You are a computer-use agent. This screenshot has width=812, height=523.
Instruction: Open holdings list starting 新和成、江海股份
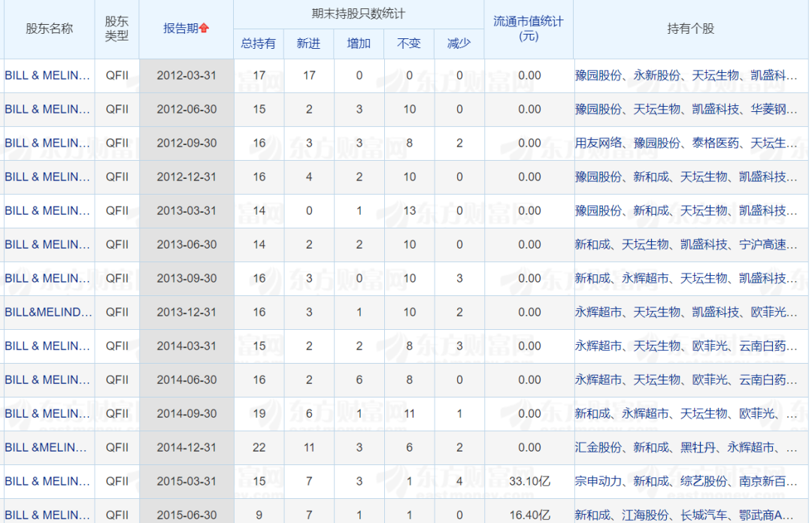click(684, 515)
